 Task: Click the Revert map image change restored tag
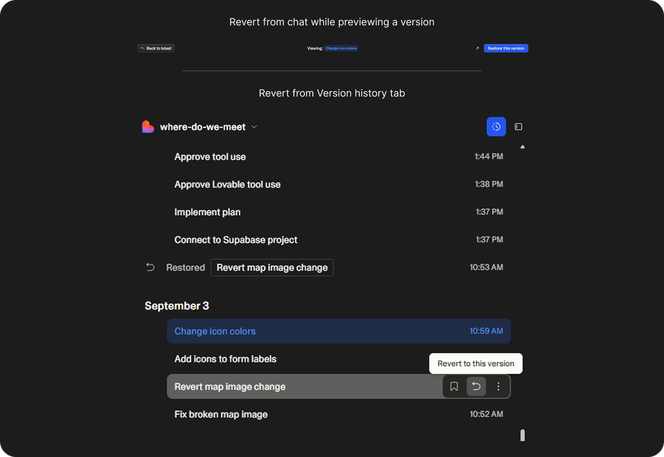coord(272,267)
